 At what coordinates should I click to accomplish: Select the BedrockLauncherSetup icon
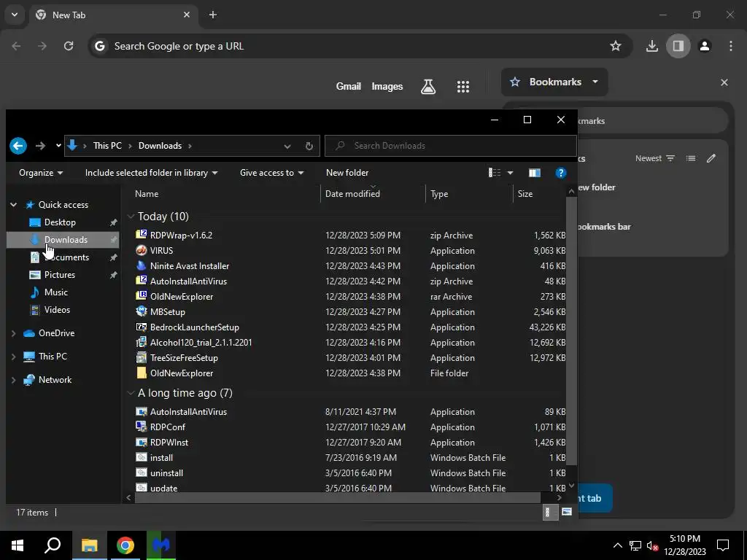pos(141,327)
